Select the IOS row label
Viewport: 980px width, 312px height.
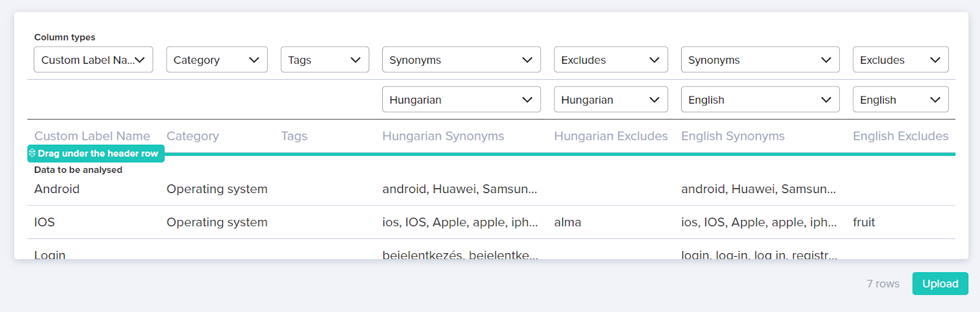[x=45, y=223]
